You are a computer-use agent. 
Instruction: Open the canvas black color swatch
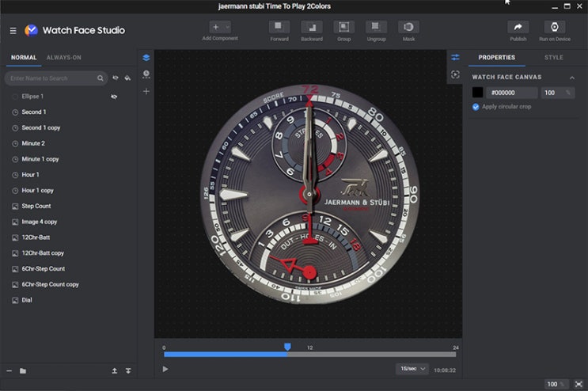[x=477, y=93]
